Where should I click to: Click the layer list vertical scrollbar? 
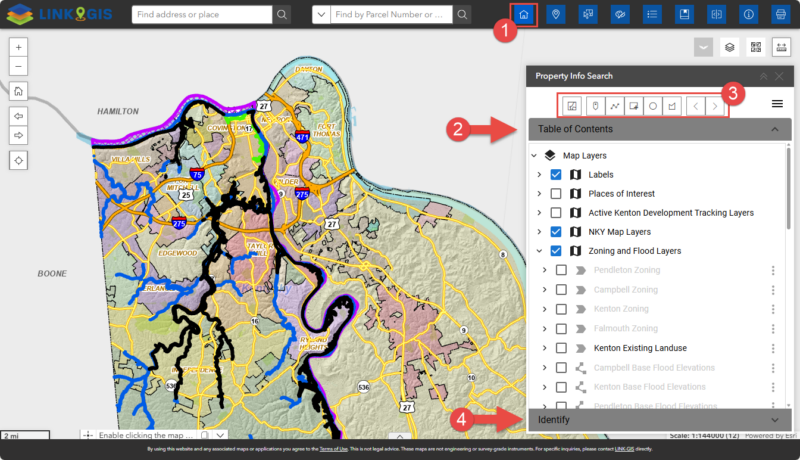coord(789,189)
